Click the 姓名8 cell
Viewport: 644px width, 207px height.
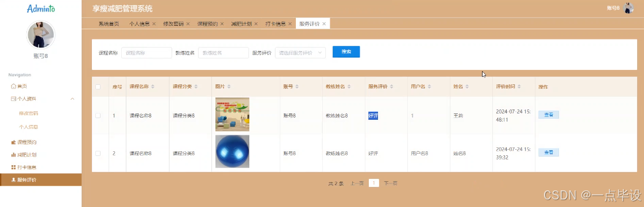tap(460, 154)
